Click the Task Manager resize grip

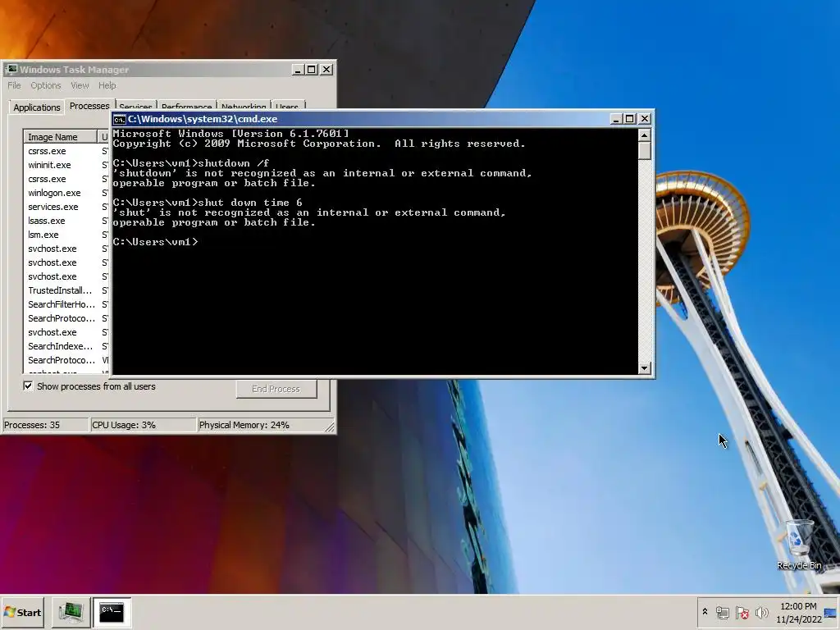[330, 427]
